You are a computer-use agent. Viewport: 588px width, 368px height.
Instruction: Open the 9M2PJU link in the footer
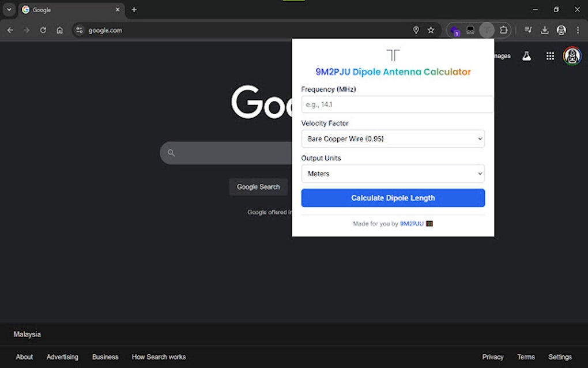(x=412, y=224)
